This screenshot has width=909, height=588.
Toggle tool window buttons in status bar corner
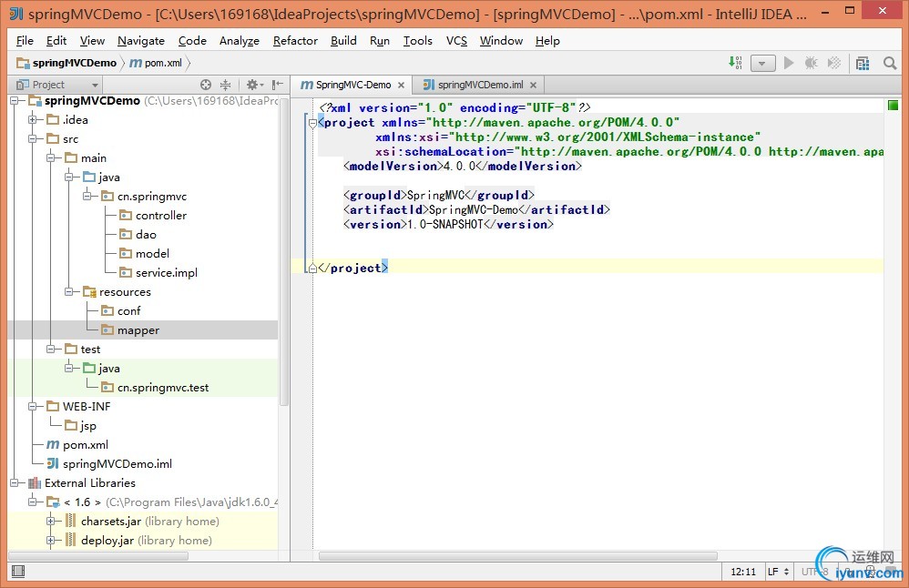click(18, 572)
